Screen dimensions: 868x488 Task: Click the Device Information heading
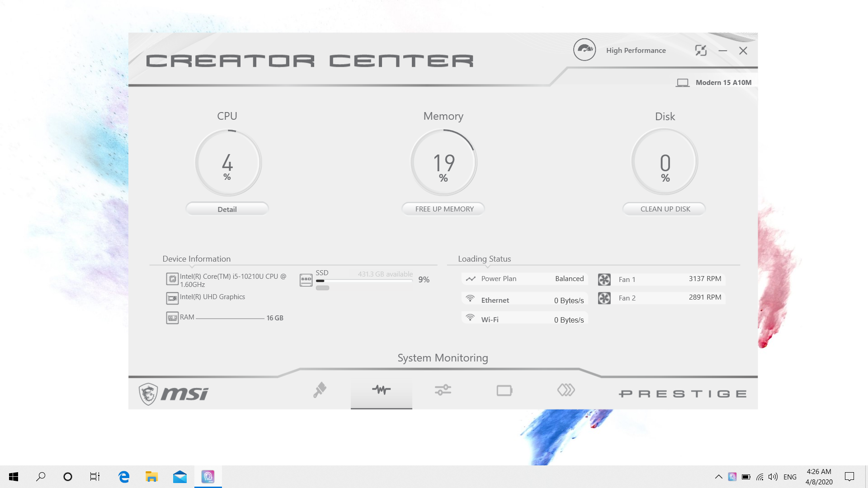coord(196,259)
